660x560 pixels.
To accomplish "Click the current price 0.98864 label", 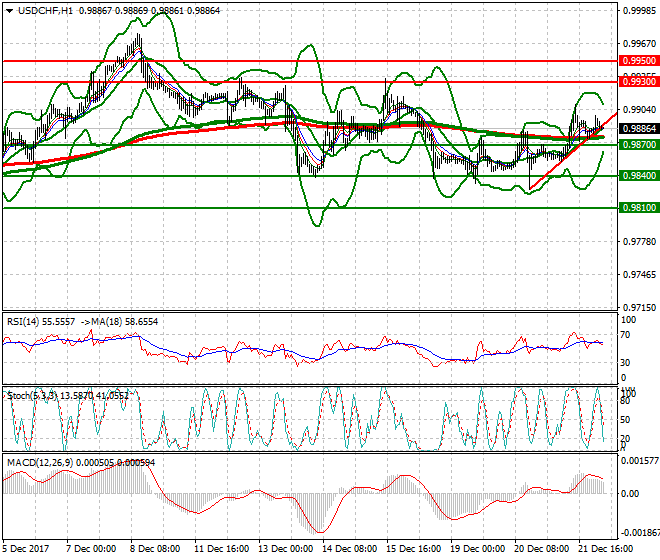I will (639, 129).
